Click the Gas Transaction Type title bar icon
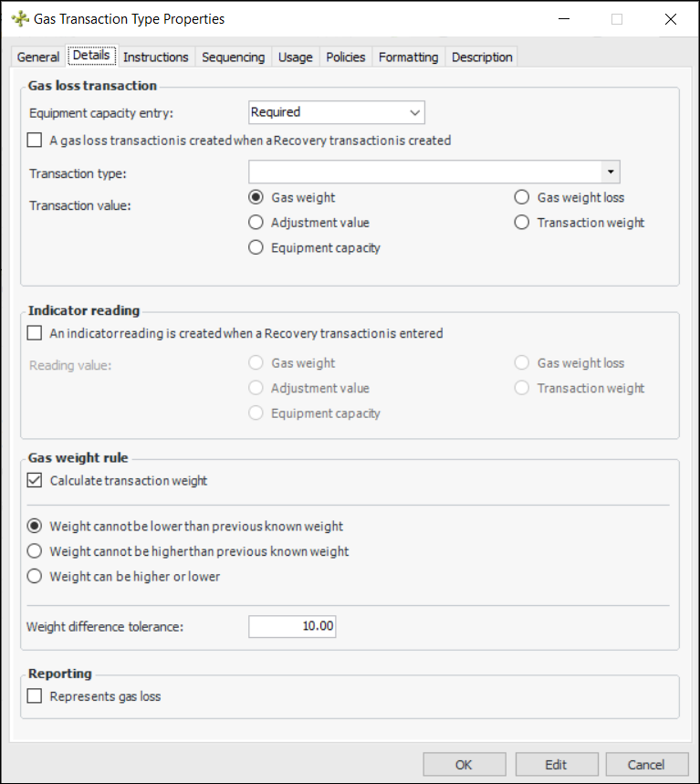This screenshot has height=784, width=700. click(20, 18)
